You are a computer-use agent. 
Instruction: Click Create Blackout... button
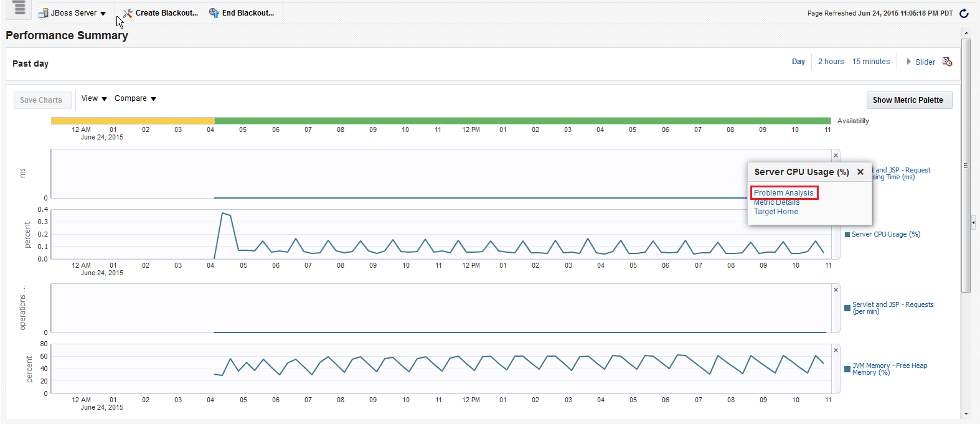click(x=167, y=13)
